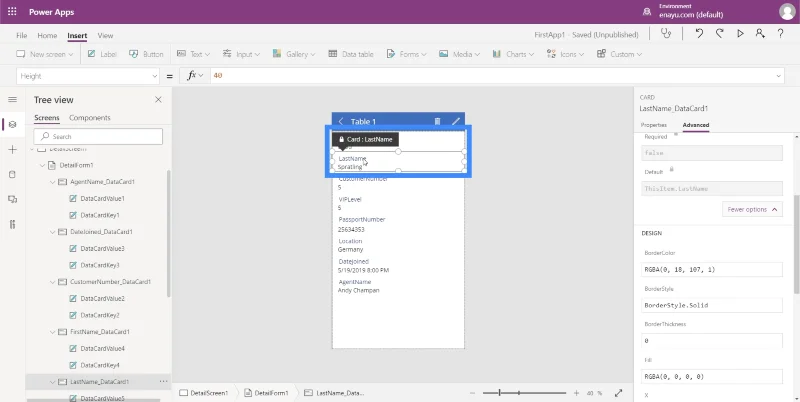Switch to the Components tab
The image size is (800, 402).
pyautogui.click(x=90, y=118)
